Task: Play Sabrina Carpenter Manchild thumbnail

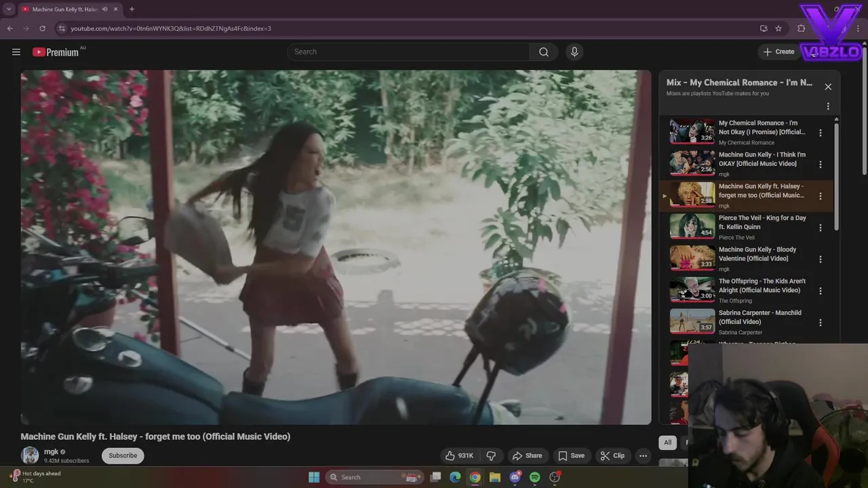Action: 692,321
